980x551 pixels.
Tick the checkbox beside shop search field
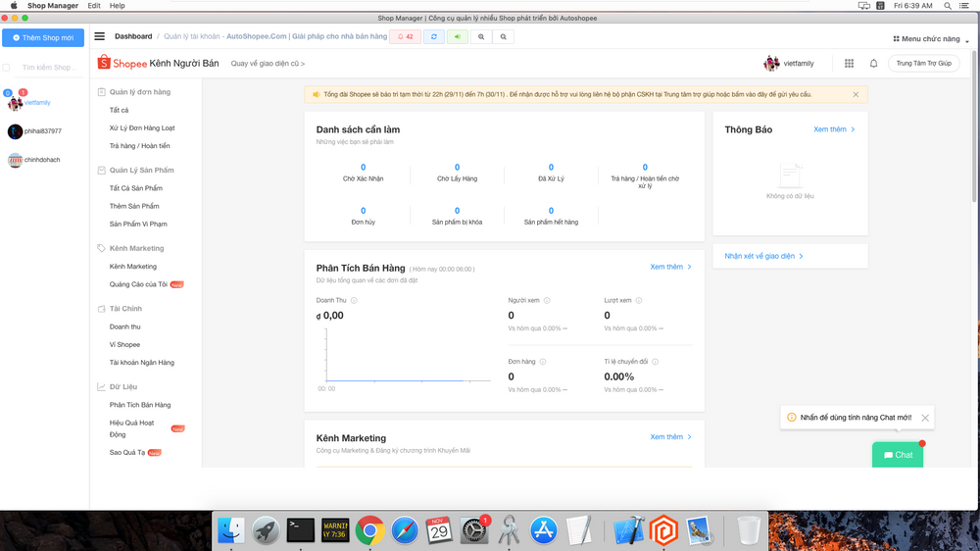tap(7, 68)
